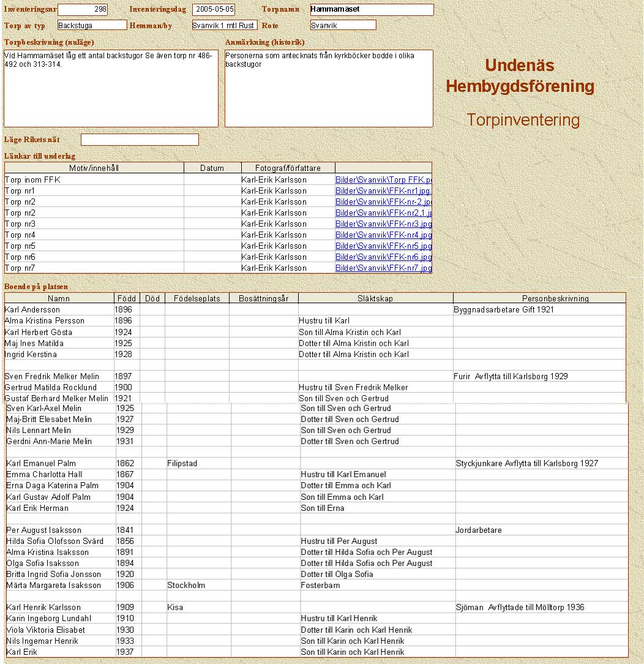Screen dimensions: 644x664
Task: Open the FFK-nr1.jpg link
Action: [383, 191]
